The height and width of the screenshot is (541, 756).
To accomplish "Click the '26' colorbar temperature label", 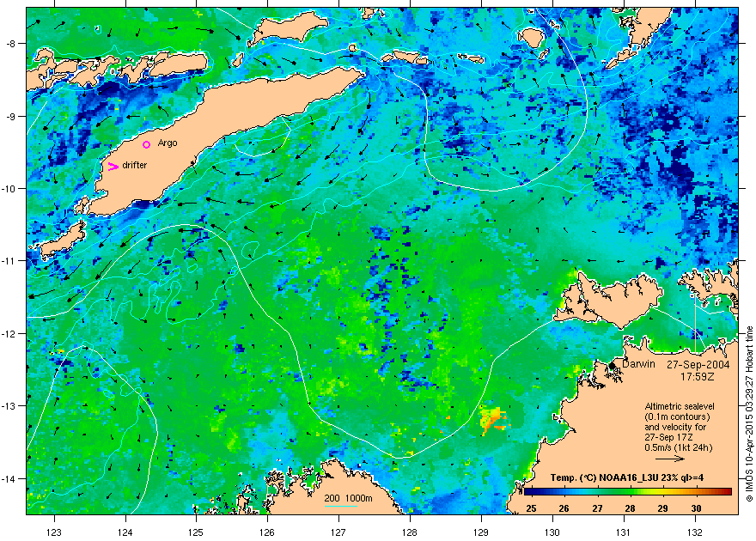I will (564, 508).
